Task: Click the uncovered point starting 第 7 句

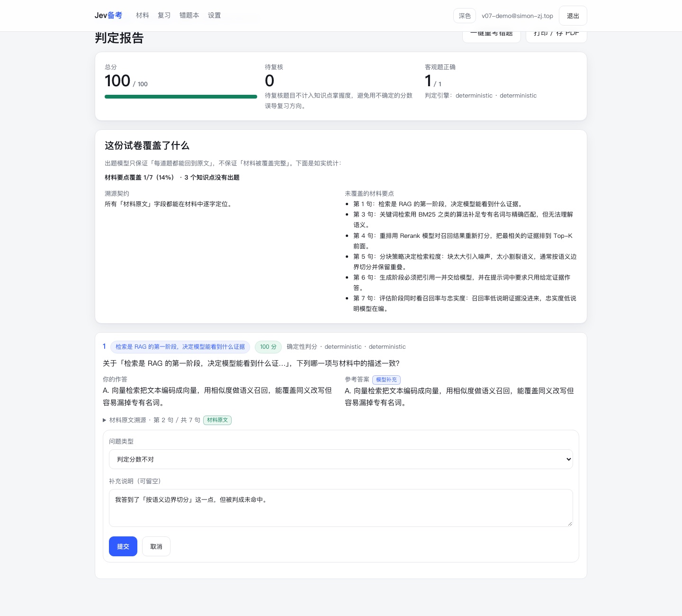Action: point(465,303)
